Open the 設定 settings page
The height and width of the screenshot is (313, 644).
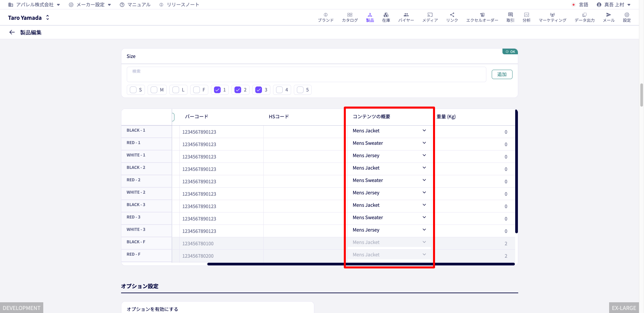point(627,17)
